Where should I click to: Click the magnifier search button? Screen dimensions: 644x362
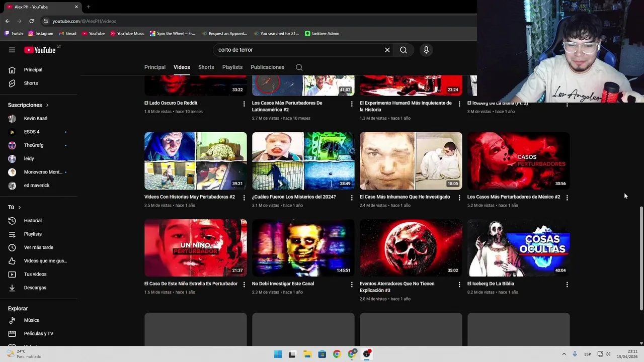404,50
